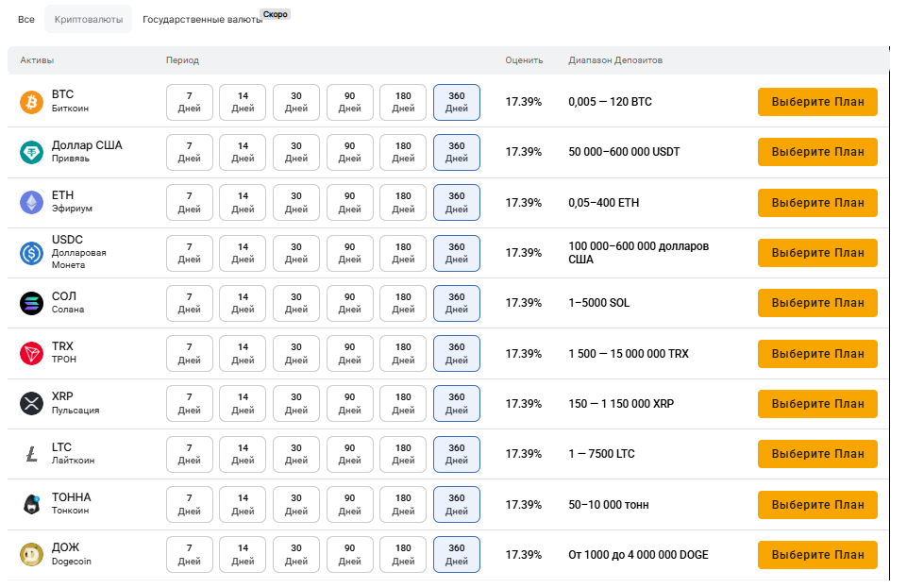The image size is (907, 588).
Task: Click the Solana coin icon
Action: (32, 303)
